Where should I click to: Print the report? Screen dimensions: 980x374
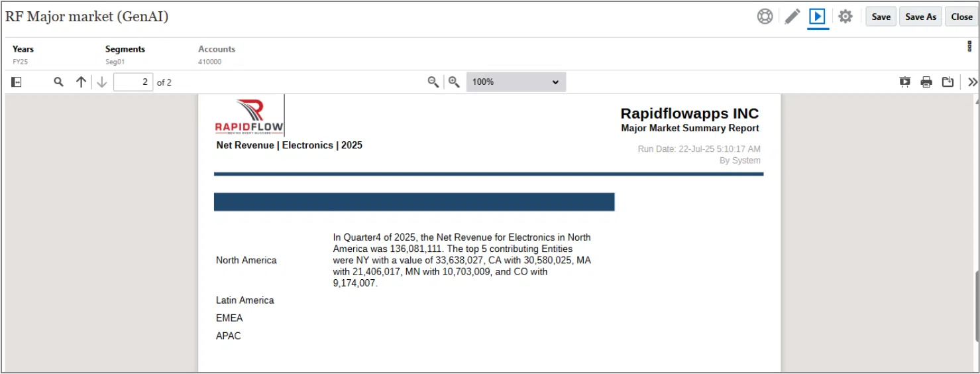(x=926, y=82)
